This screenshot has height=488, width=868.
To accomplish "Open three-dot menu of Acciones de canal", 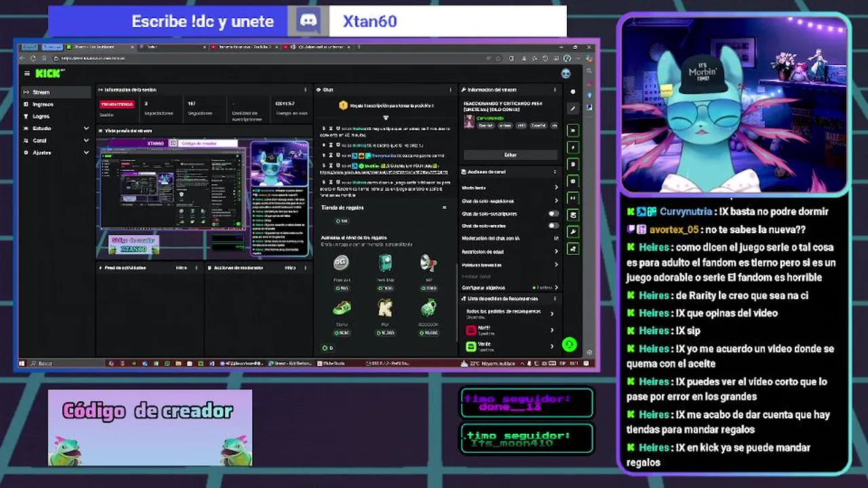I will tap(555, 171).
